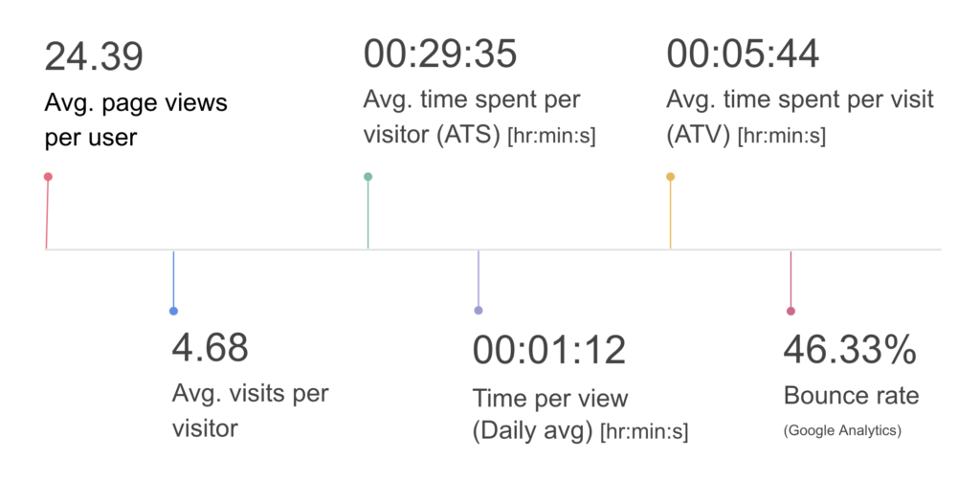Click the 'Bounce rate' label
The height and width of the screenshot is (479, 980).
851,396
